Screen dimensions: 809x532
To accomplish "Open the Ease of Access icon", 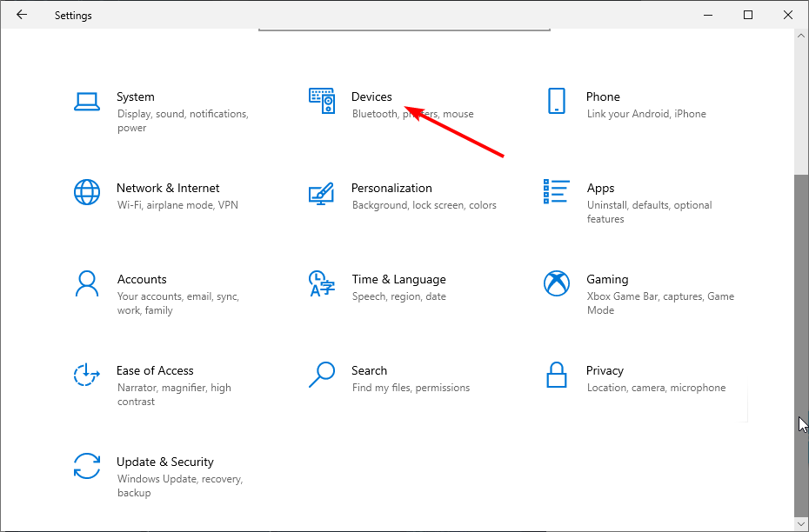I will coord(87,375).
